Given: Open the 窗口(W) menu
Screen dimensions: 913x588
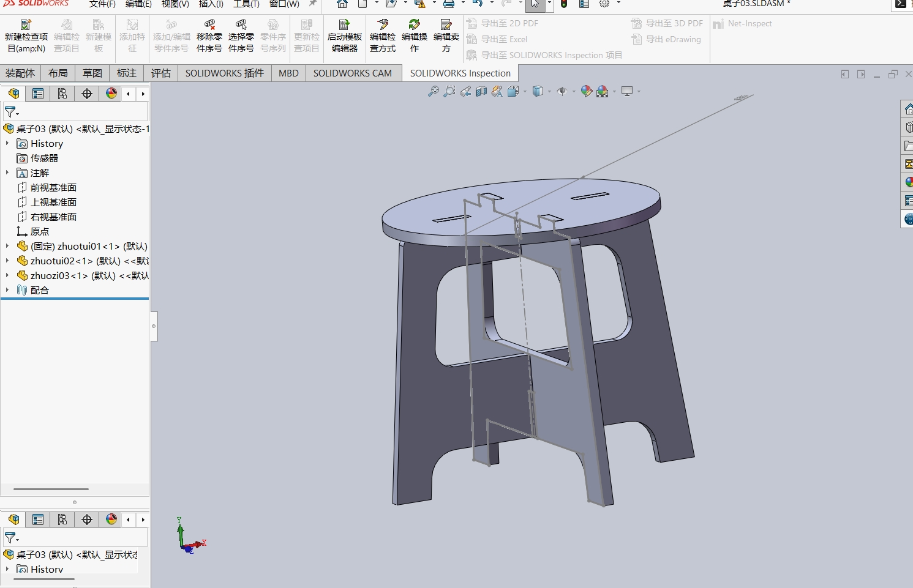Looking at the screenshot, I should pyautogui.click(x=285, y=4).
